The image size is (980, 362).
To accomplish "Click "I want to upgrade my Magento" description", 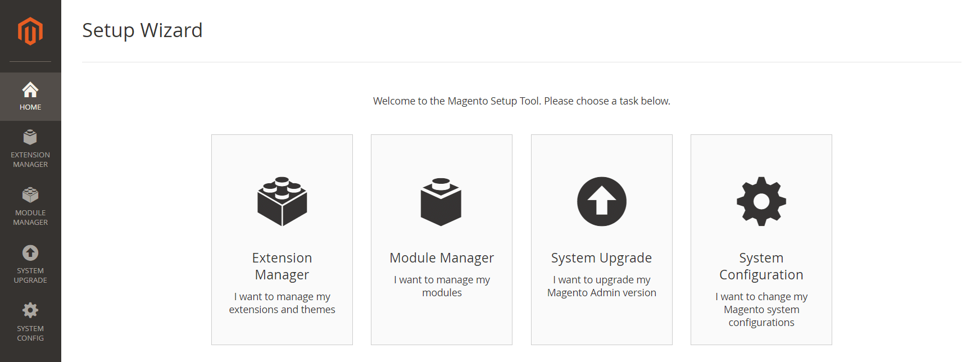I will (601, 286).
